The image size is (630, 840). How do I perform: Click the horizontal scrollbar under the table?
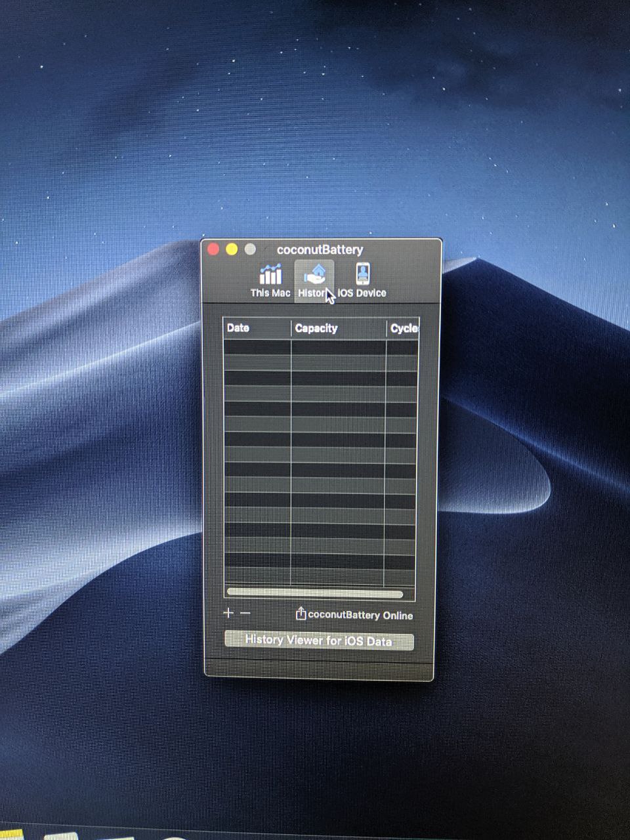pos(315,593)
